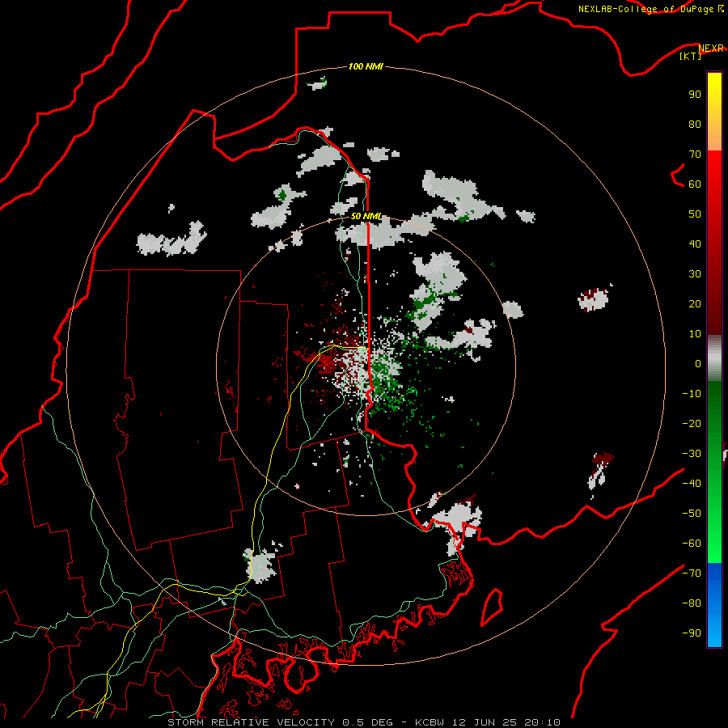The width and height of the screenshot is (728, 728).
Task: Click the -20 scale value
Action: click(692, 423)
